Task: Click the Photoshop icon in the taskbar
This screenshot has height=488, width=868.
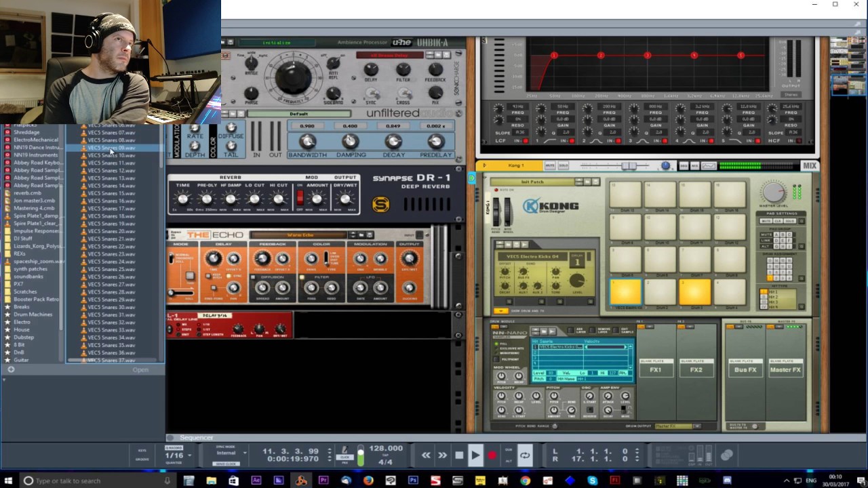Action: point(413,481)
